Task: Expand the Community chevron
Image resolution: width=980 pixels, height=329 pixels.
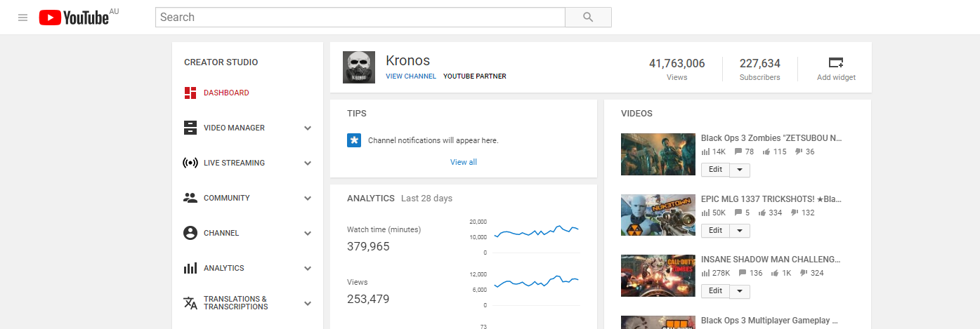Action: (x=308, y=198)
